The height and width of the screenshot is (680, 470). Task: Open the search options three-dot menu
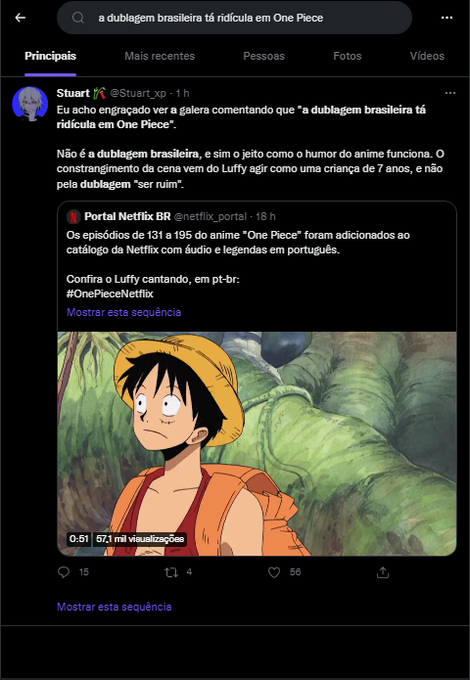pyautogui.click(x=447, y=18)
